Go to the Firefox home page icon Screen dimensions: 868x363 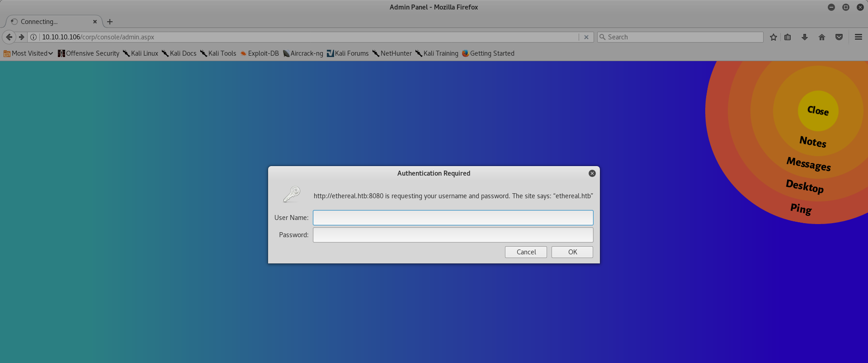822,37
